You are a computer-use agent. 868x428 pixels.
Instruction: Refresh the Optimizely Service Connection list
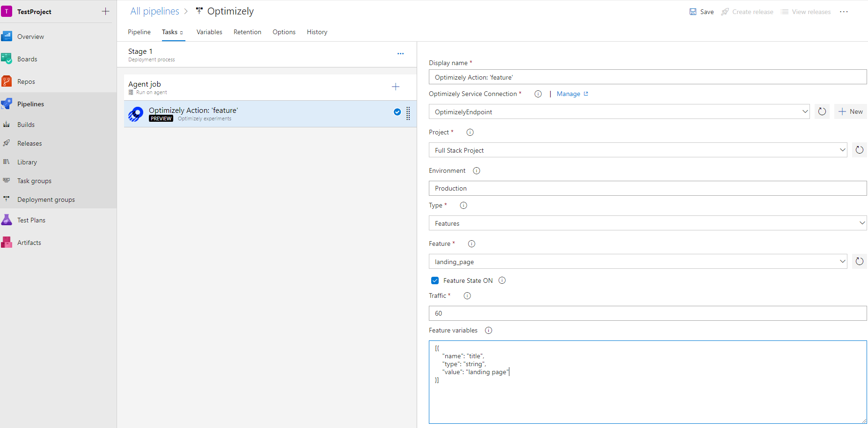(822, 111)
